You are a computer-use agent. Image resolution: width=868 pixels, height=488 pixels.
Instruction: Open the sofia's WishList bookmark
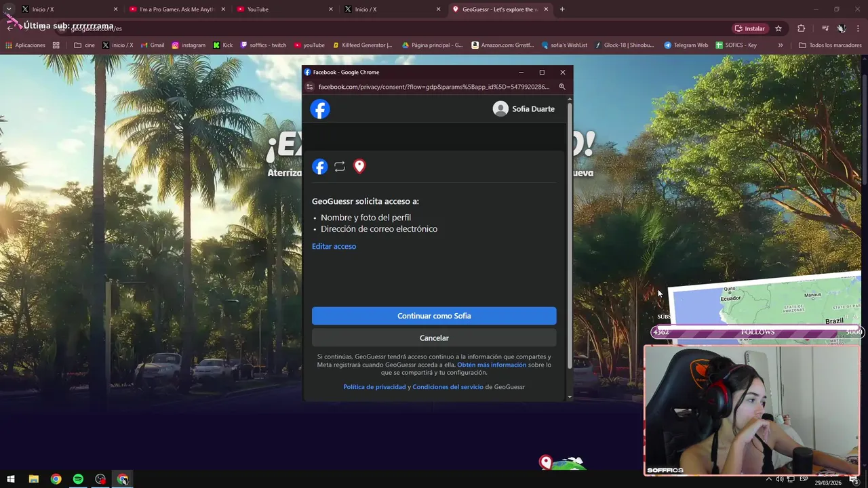pyautogui.click(x=564, y=45)
